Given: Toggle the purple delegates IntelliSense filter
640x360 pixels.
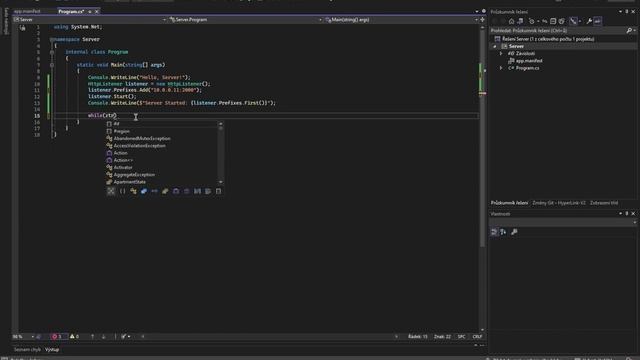Looking at the screenshot, I should 176,191.
